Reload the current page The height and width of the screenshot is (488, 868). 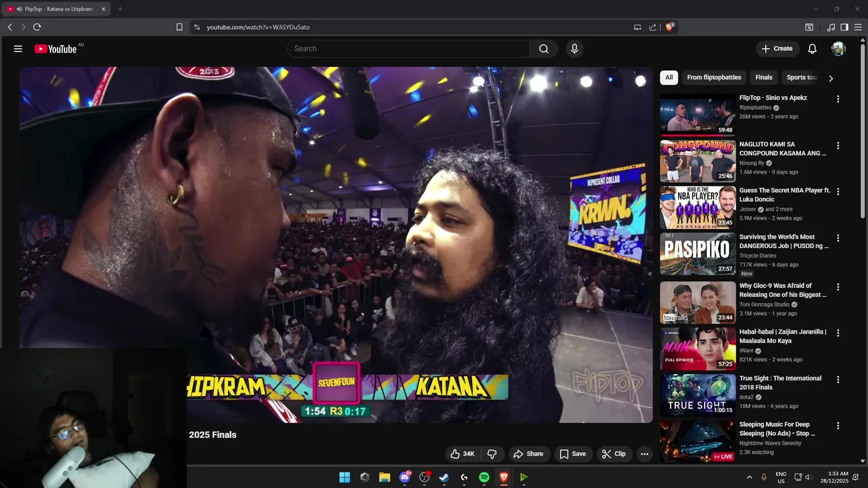coord(37,27)
